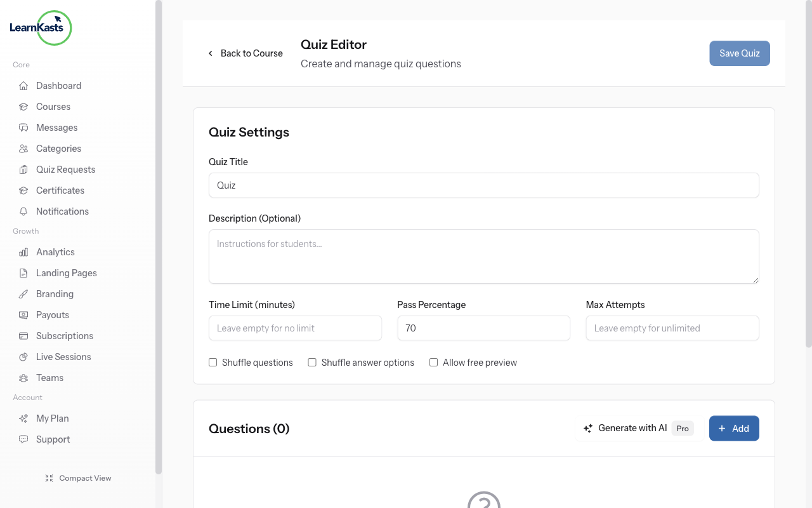Click the Subscriptions card icon
Screen dimensions: 812x508
click(23, 335)
